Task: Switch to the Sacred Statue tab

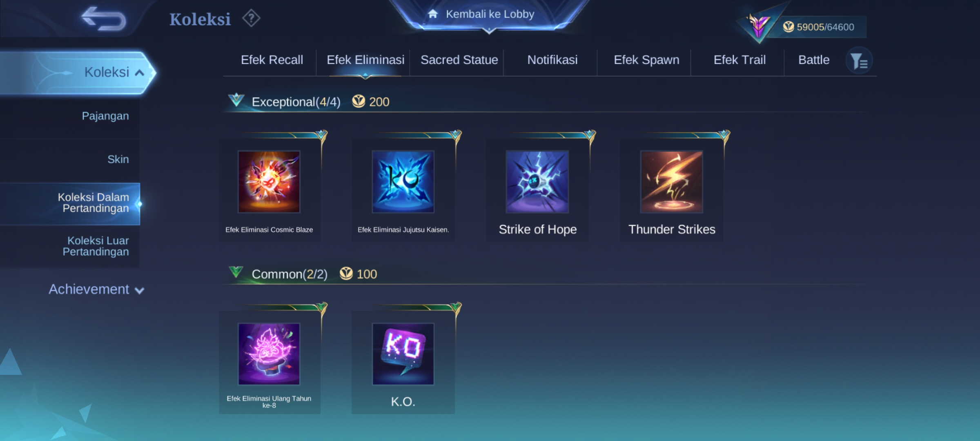Action: 459,60
